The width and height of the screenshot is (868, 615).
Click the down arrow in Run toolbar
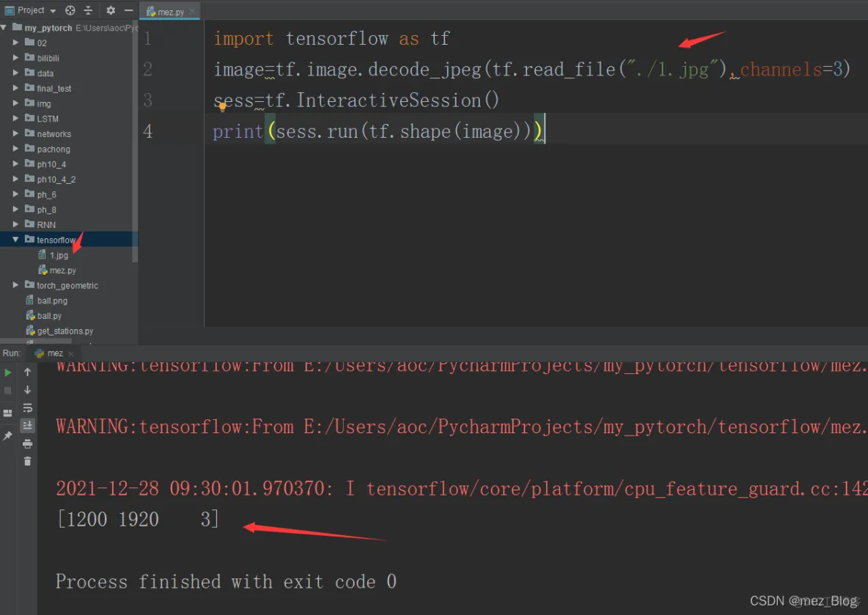point(27,390)
